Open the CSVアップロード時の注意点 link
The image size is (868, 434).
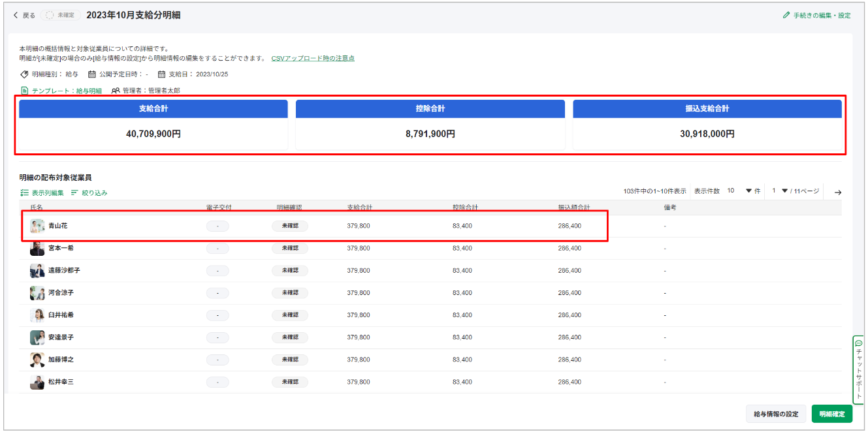(x=313, y=58)
